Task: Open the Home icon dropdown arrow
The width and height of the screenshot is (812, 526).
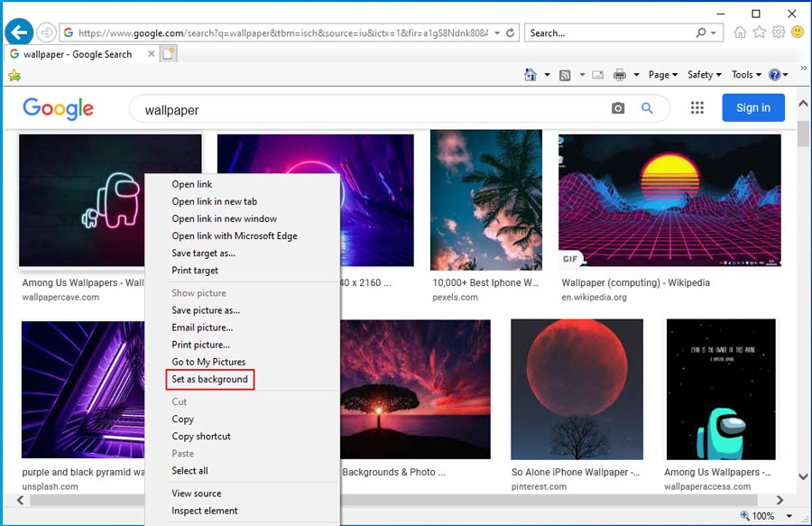Action: [547, 75]
